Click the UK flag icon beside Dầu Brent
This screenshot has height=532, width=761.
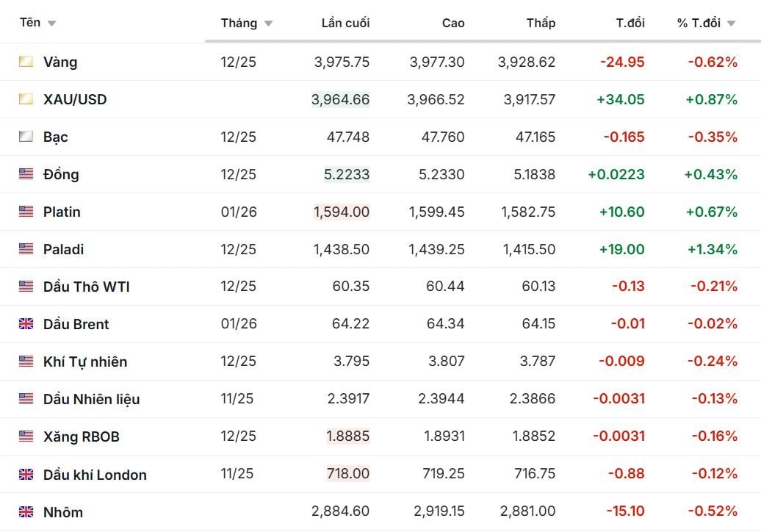tap(26, 324)
